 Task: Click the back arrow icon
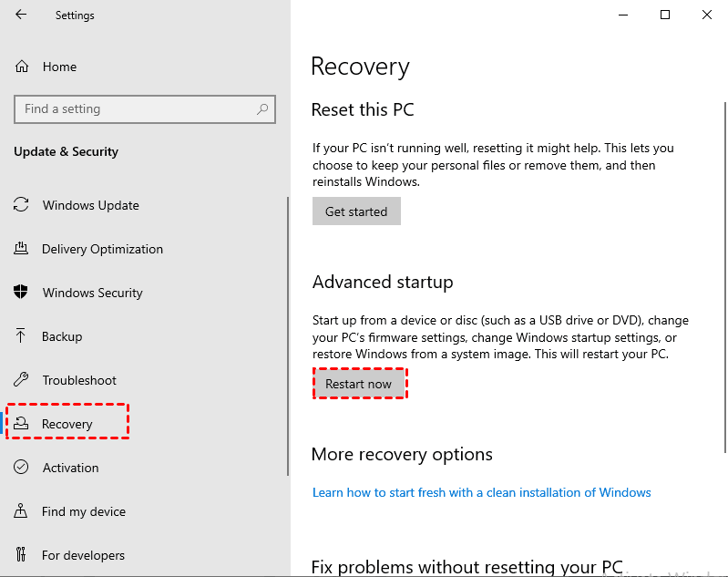21,15
